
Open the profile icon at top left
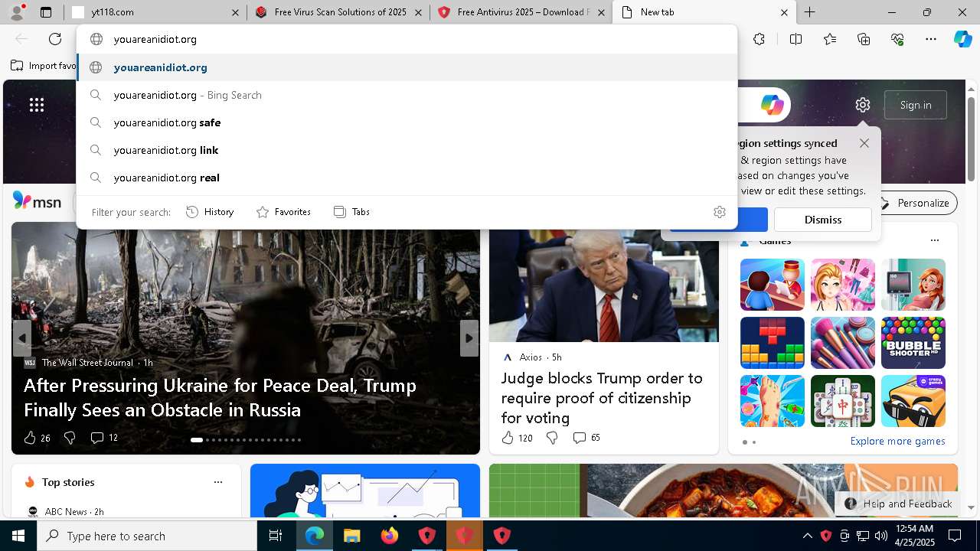coord(16,11)
